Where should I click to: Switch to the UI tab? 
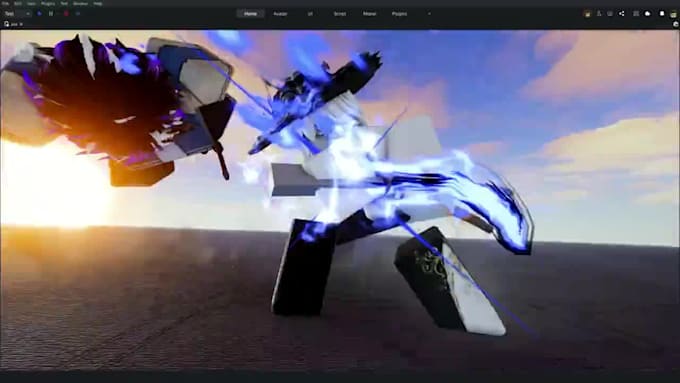[x=310, y=14]
